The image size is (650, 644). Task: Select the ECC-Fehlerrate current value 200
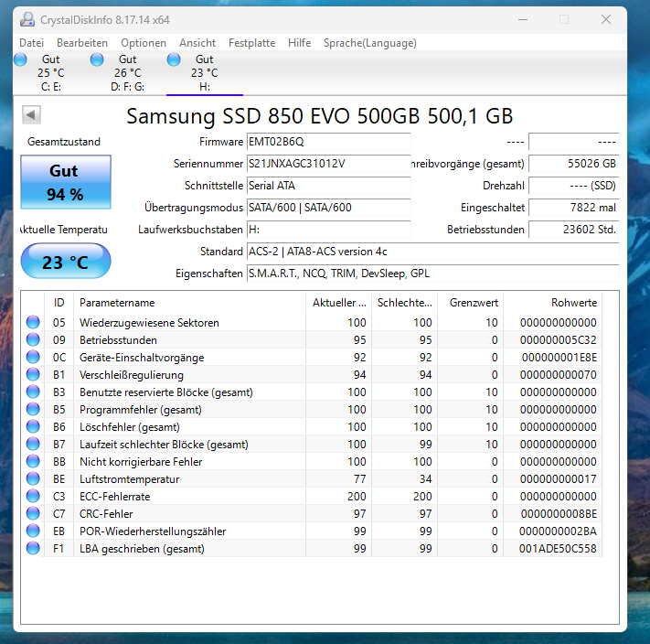point(357,497)
